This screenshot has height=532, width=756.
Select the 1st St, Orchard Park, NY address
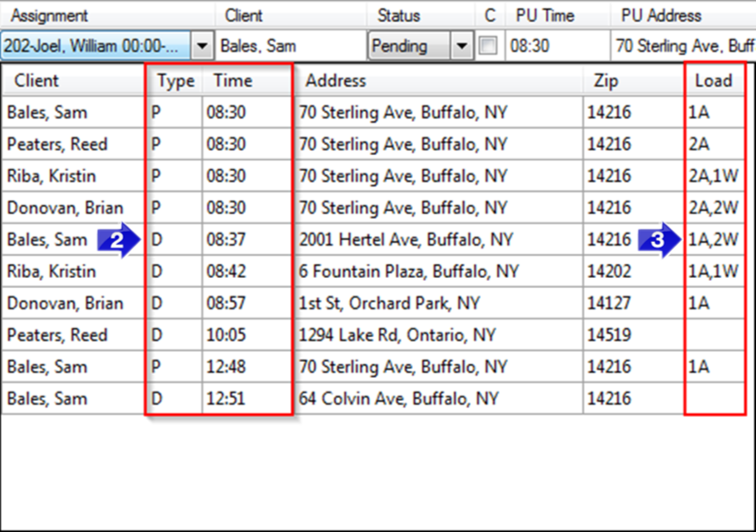389,303
